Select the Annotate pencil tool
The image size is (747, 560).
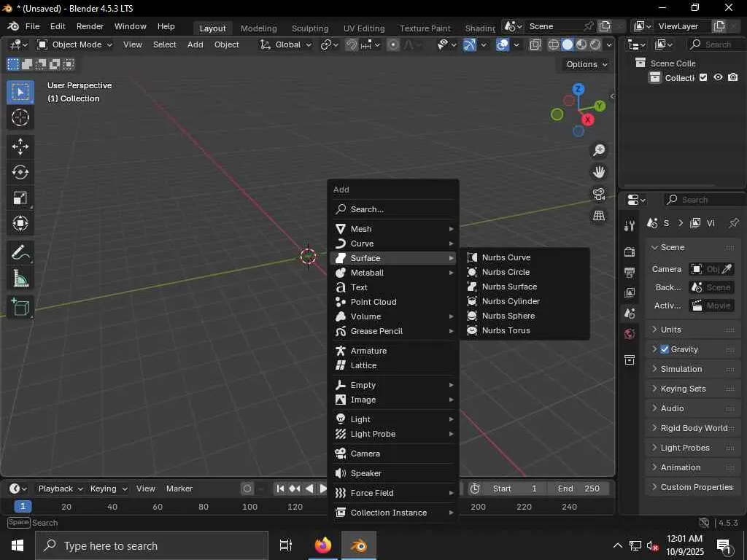(20, 252)
